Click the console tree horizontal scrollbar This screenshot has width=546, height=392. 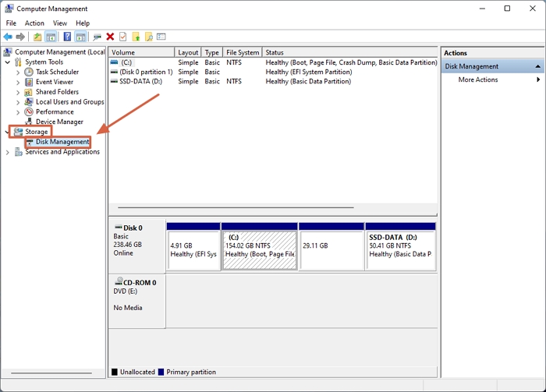click(x=51, y=373)
